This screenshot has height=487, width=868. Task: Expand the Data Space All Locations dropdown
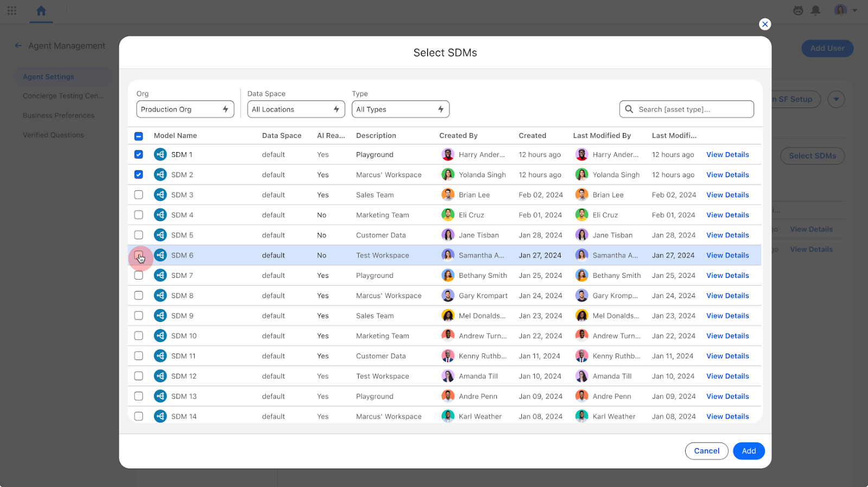(x=296, y=109)
